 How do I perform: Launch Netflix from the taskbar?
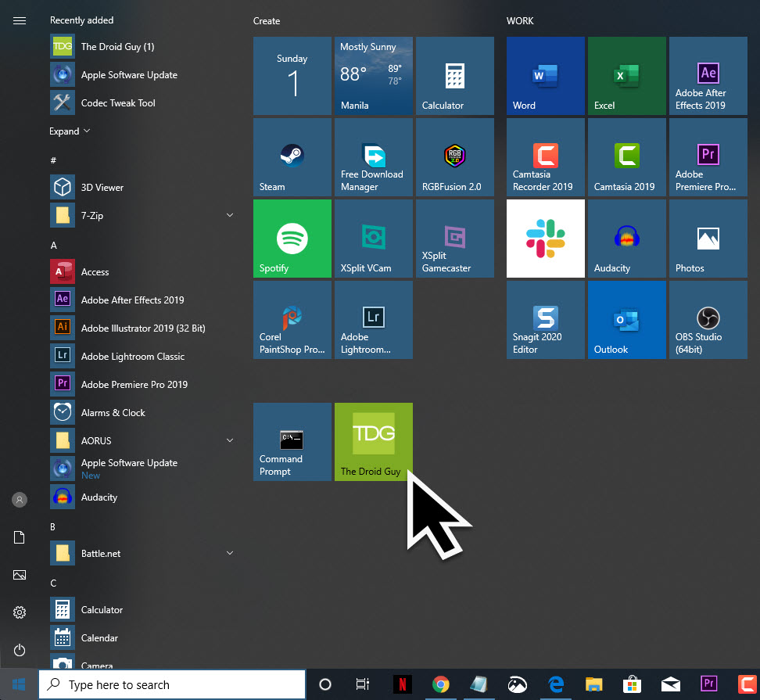pyautogui.click(x=403, y=684)
